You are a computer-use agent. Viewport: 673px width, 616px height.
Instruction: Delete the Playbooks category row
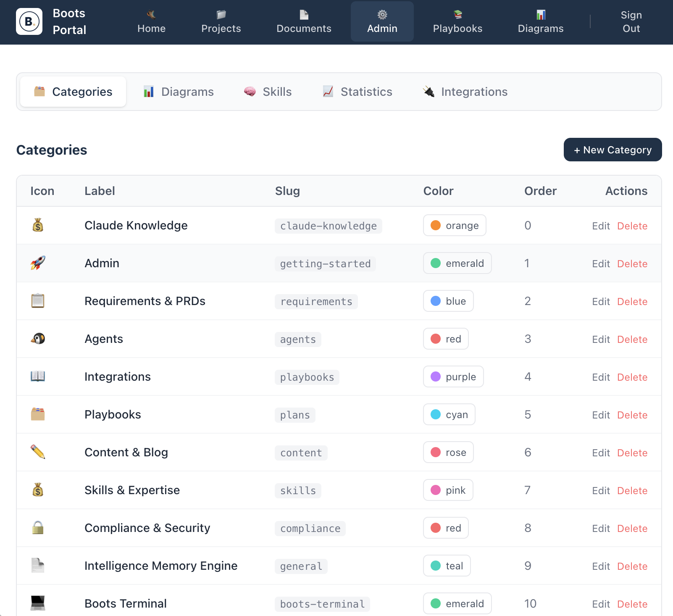tap(632, 415)
